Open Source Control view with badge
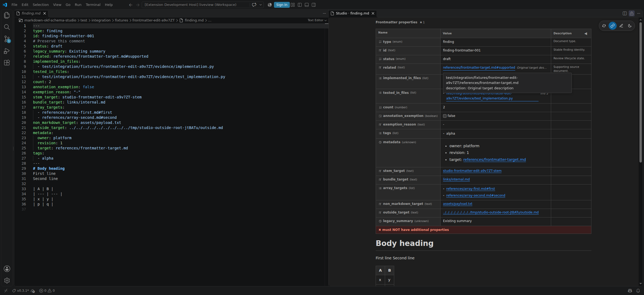The width and height of the screenshot is (644, 295). coord(7,39)
